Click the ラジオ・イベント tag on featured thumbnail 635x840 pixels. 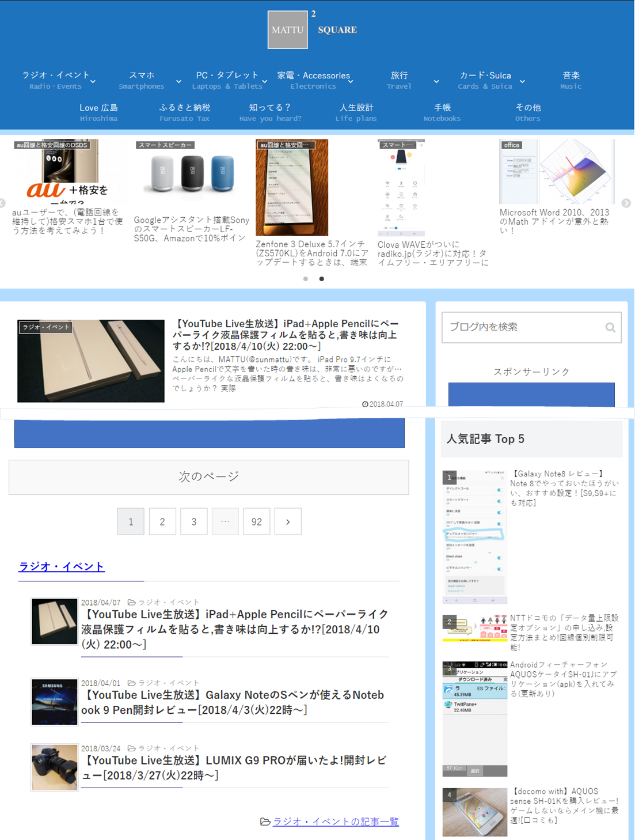coord(46,327)
